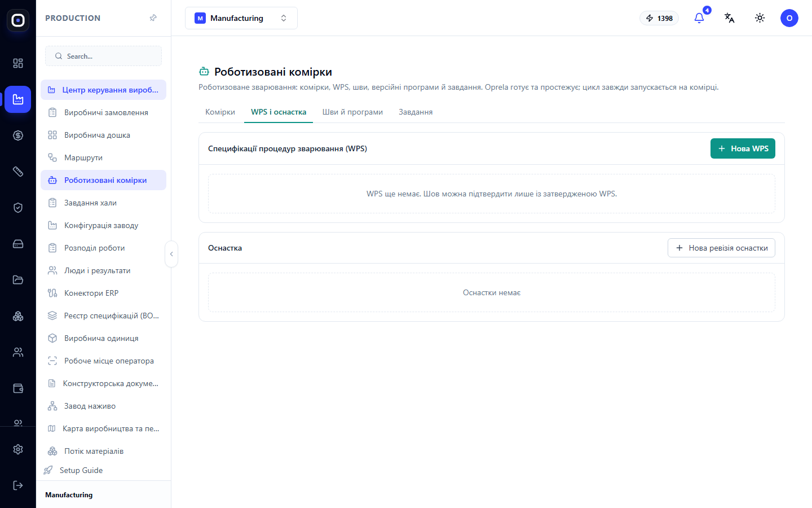Open Потік матеріалів in the sidebar
Screen dimensions: 812x508
pyautogui.click(x=103, y=451)
